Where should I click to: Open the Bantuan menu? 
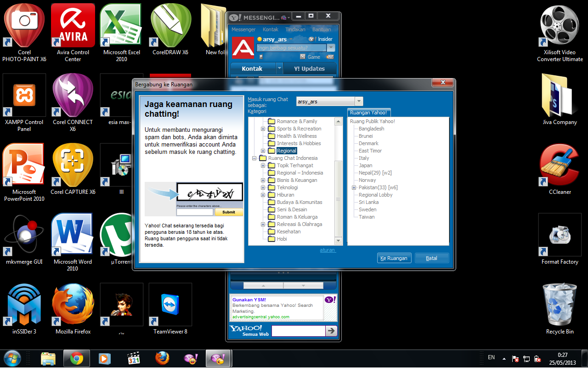click(x=322, y=29)
